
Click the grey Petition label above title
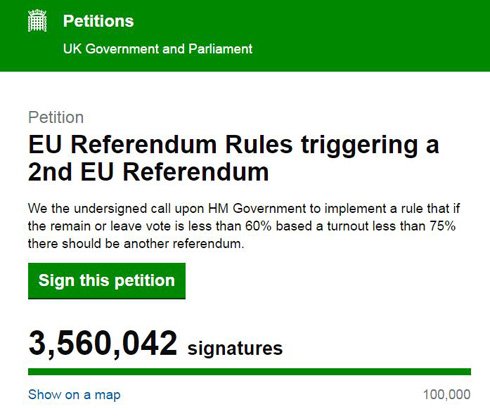(56, 117)
